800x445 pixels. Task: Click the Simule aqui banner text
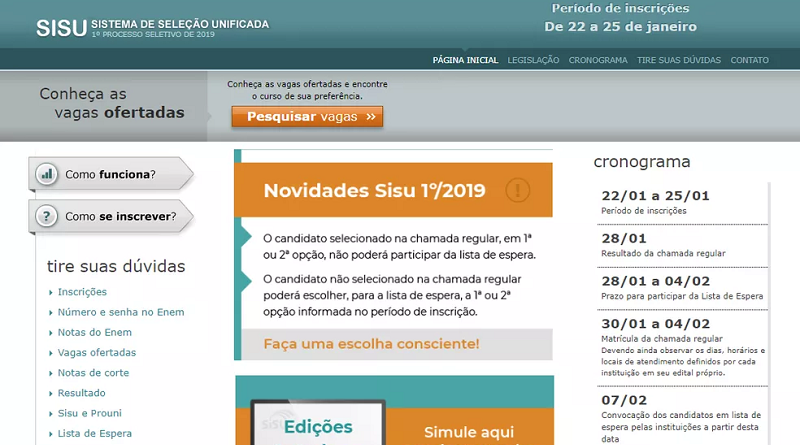click(x=469, y=432)
